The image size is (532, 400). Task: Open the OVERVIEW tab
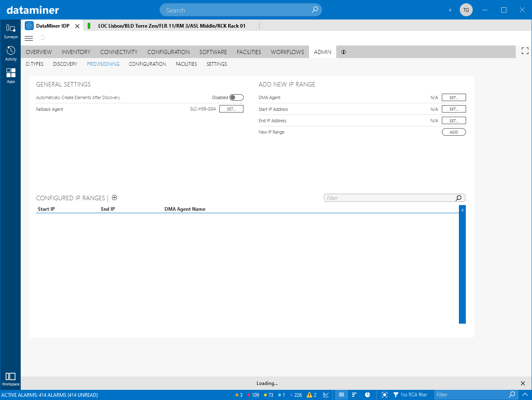pos(39,52)
